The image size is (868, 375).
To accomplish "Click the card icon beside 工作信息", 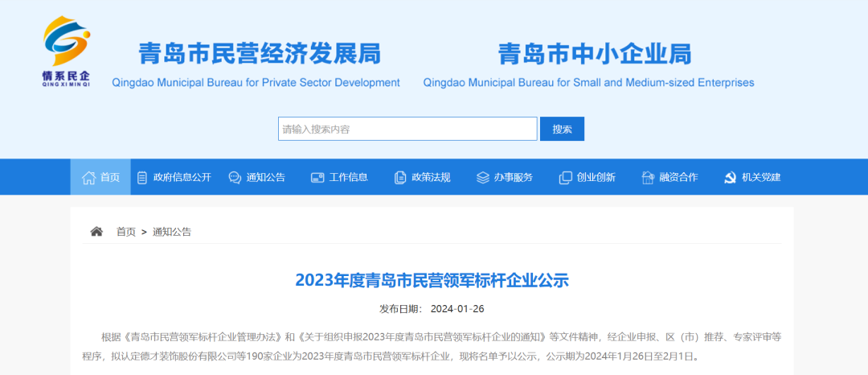I will (x=317, y=177).
